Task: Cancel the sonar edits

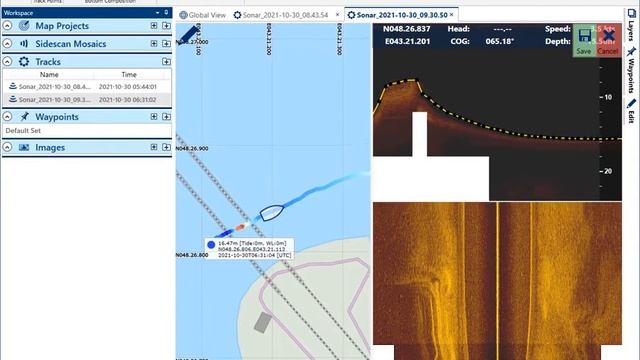Action: coord(608,41)
